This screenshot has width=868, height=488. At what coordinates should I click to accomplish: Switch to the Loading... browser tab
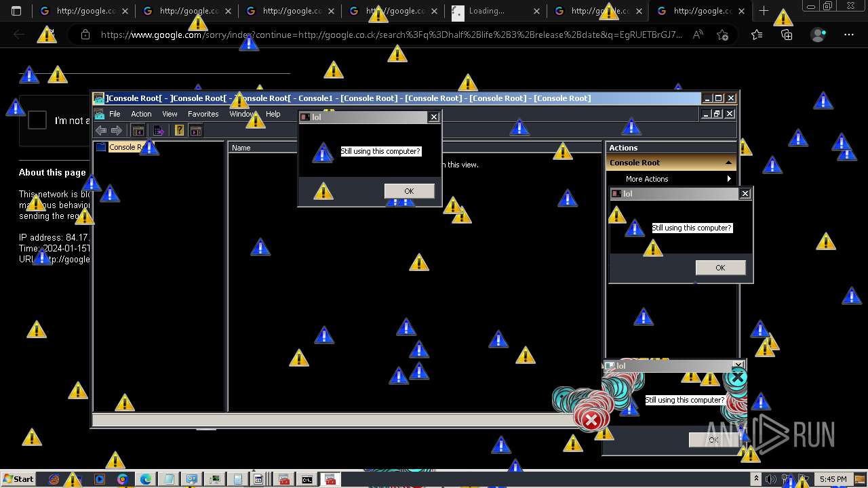coord(496,11)
